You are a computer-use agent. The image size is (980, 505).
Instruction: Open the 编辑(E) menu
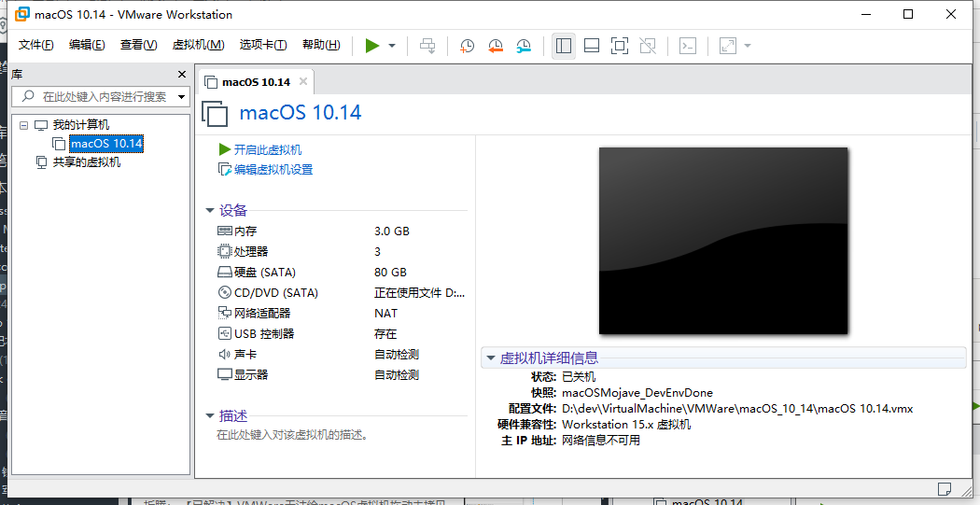(87, 45)
